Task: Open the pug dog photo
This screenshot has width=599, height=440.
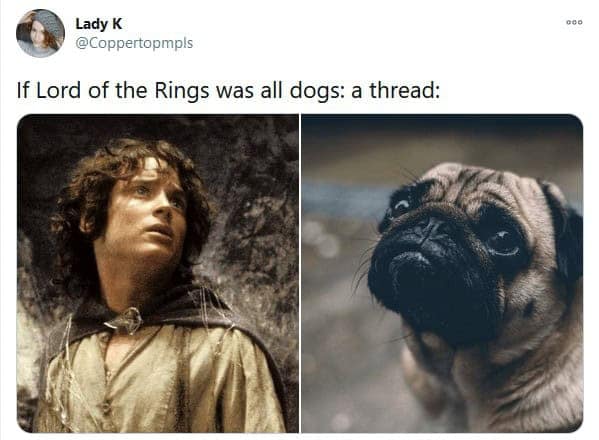Action: tap(442, 273)
